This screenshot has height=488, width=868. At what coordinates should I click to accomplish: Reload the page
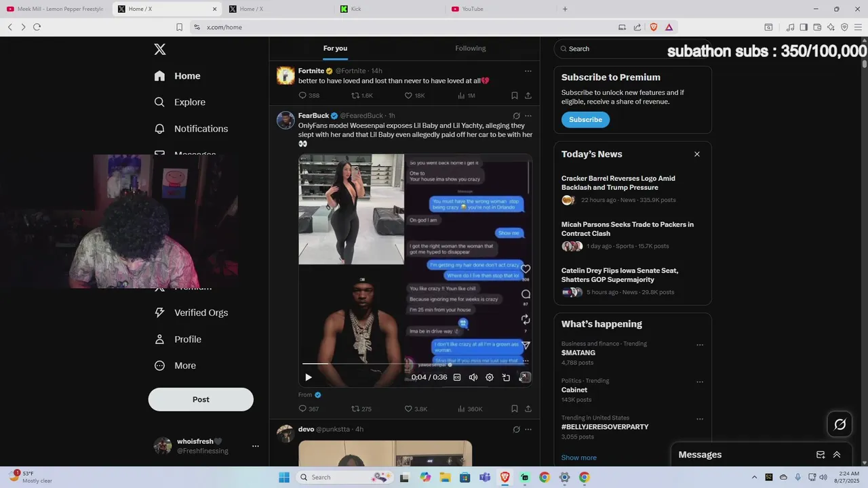pos(37,27)
